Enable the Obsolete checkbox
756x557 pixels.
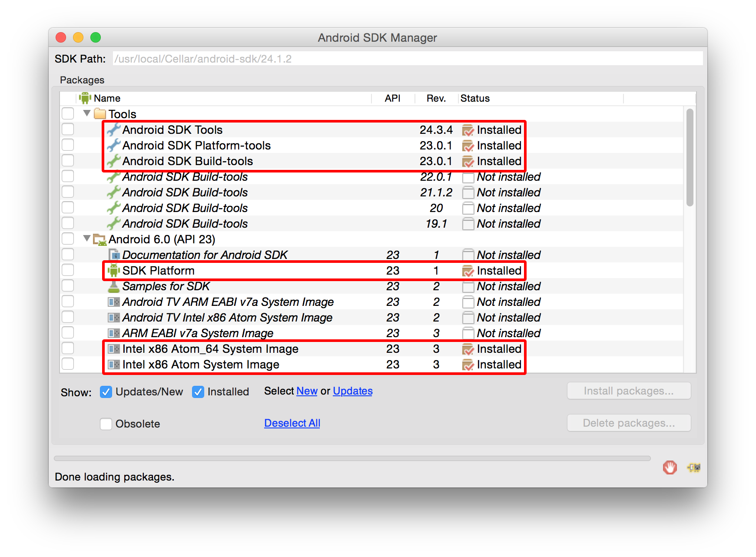coord(106,424)
